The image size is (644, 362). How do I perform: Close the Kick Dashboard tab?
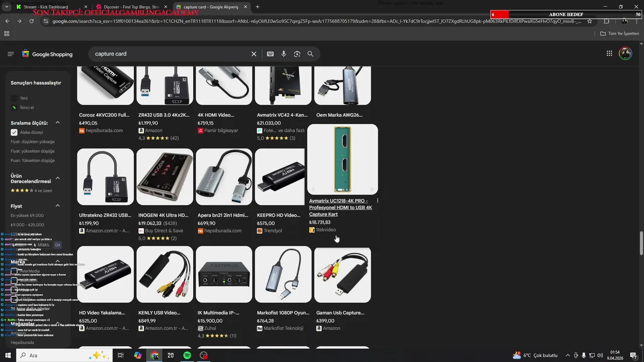coord(86,7)
